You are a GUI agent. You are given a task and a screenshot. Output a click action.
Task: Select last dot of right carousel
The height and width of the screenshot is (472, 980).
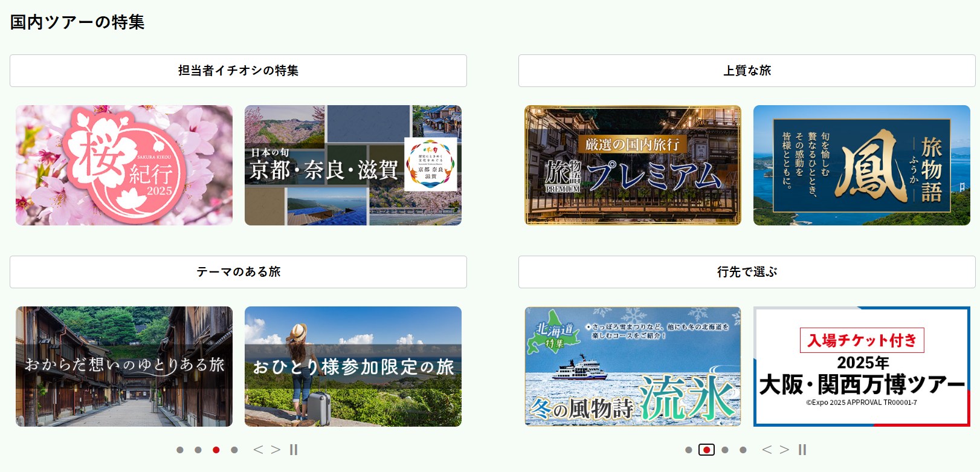click(x=743, y=450)
